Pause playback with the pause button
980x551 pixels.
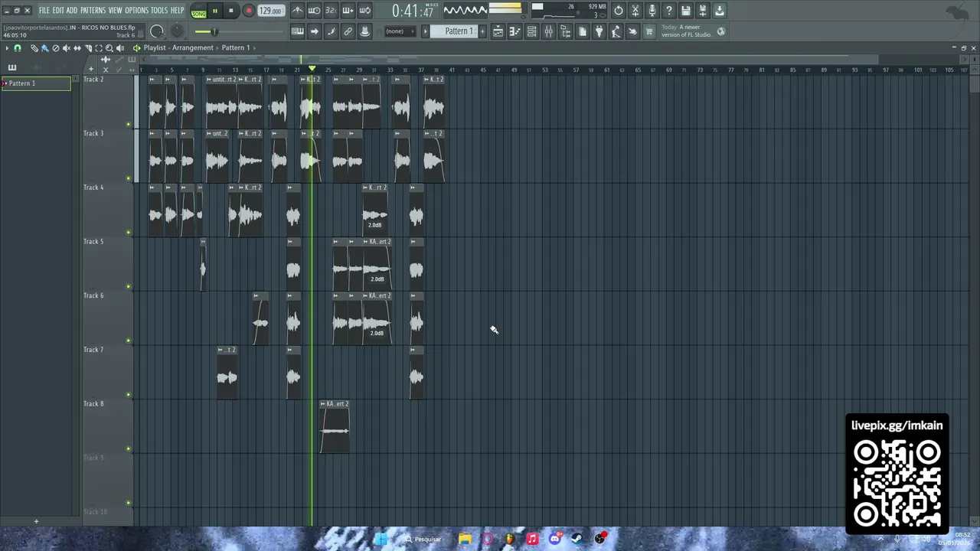(x=215, y=11)
